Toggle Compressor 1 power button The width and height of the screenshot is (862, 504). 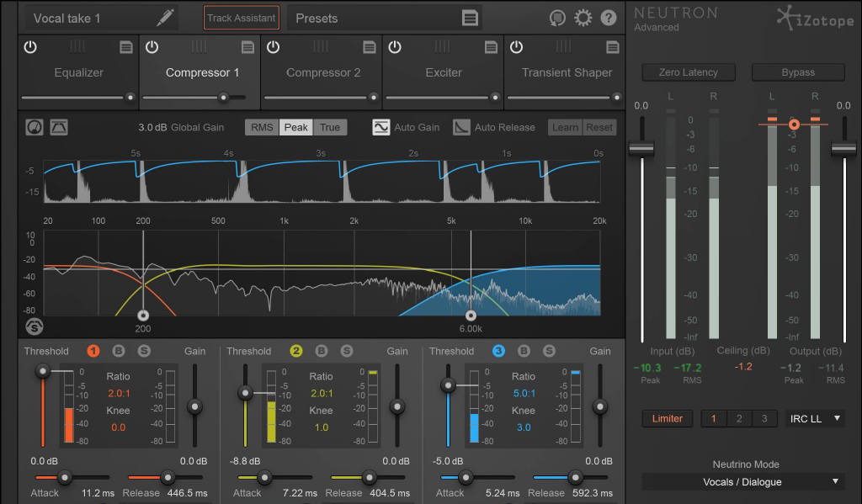[152, 47]
